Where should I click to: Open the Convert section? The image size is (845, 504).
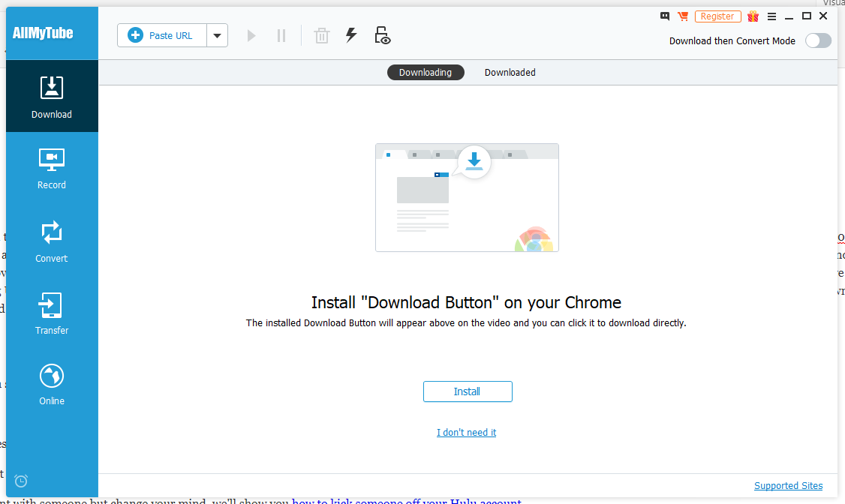(52, 241)
